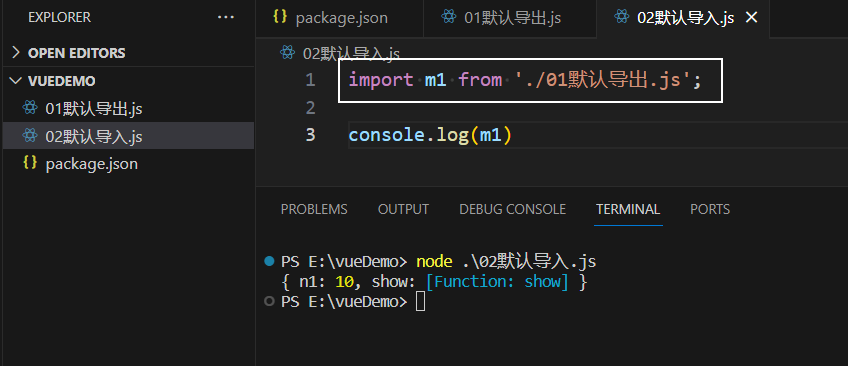This screenshot has width=848, height=366.
Task: Open the OUTPUT panel tab
Action: (x=403, y=209)
